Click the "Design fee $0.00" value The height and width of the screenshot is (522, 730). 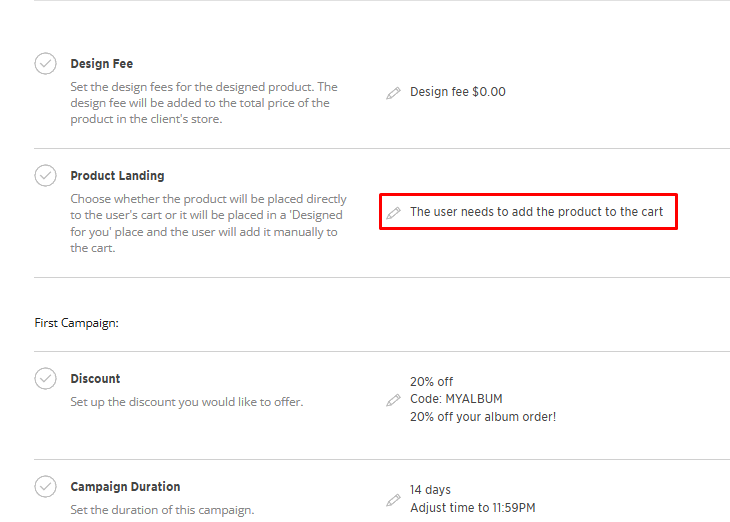point(458,92)
